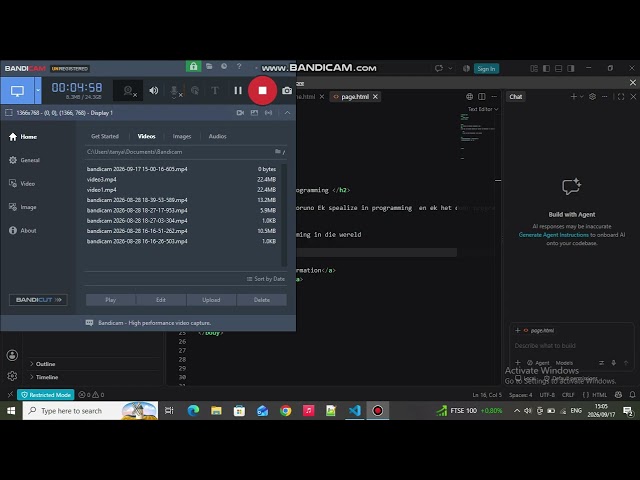Open Video settings in Bandicam sidebar

[22, 184]
